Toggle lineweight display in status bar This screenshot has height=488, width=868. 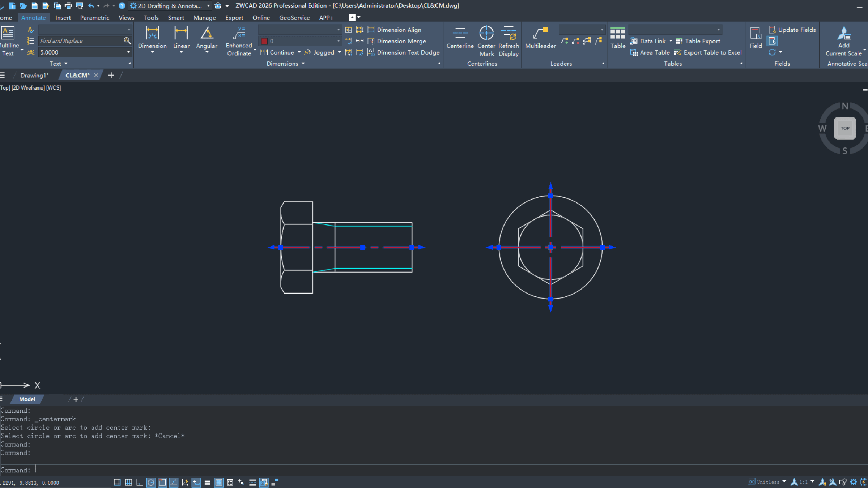[207, 482]
